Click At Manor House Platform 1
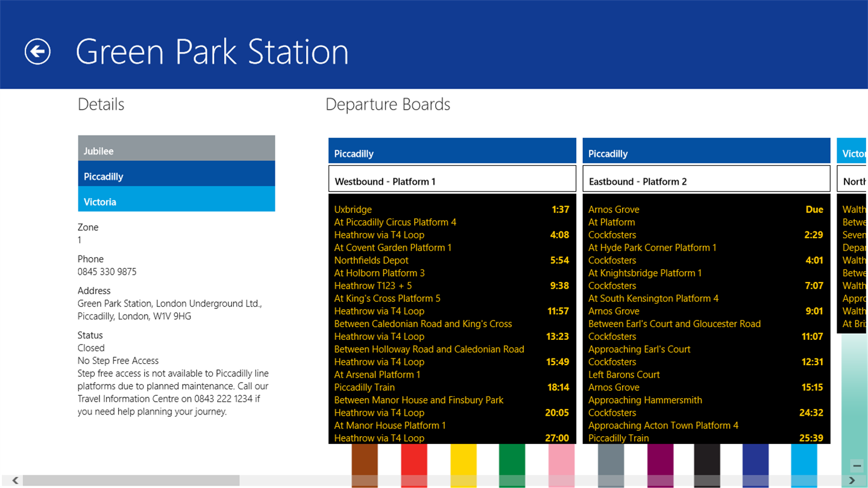The width and height of the screenshot is (868, 488). (x=390, y=425)
